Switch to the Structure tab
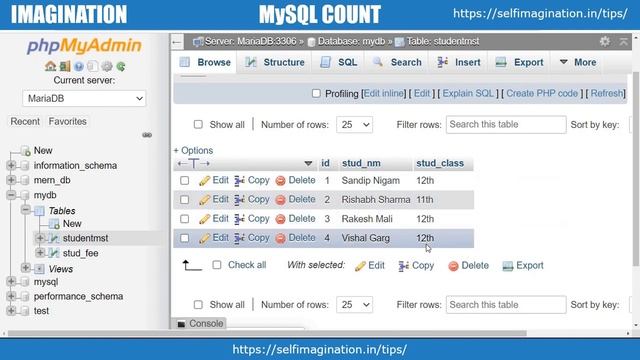Screen dimensions: 640x360 pyautogui.click(x=275, y=62)
